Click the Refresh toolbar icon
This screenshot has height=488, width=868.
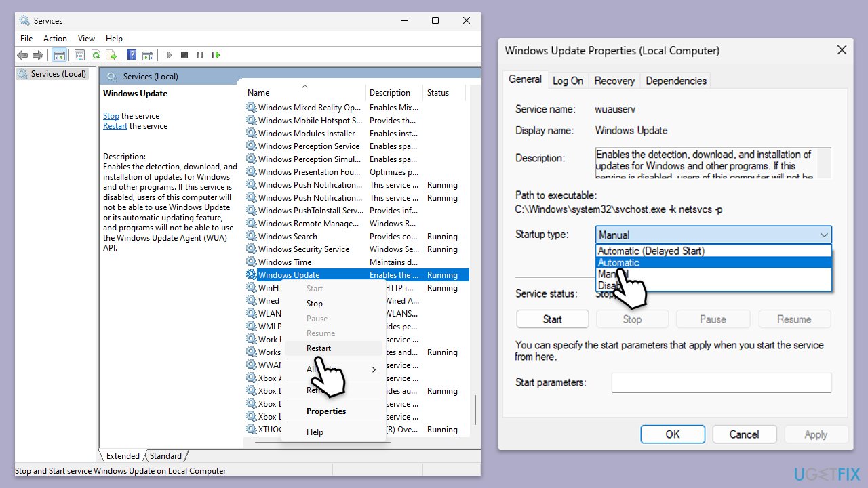click(96, 55)
